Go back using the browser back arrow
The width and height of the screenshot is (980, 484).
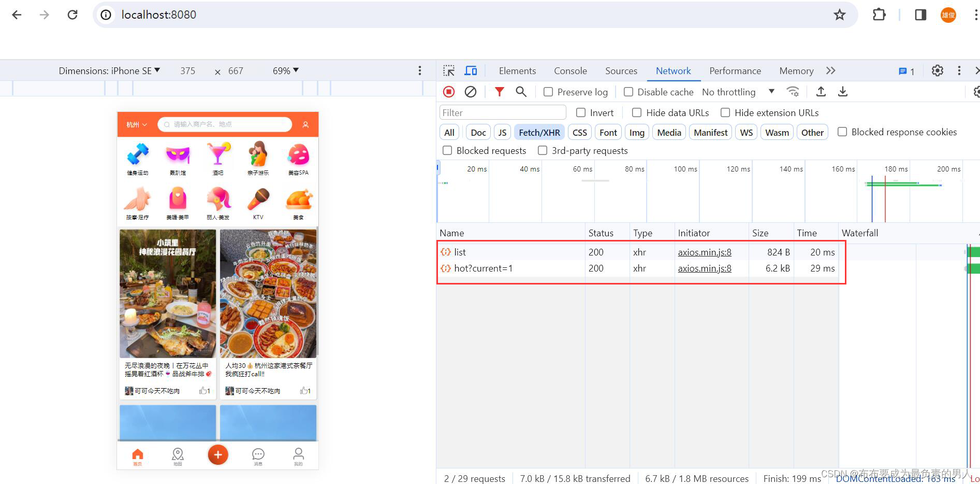pos(17,15)
